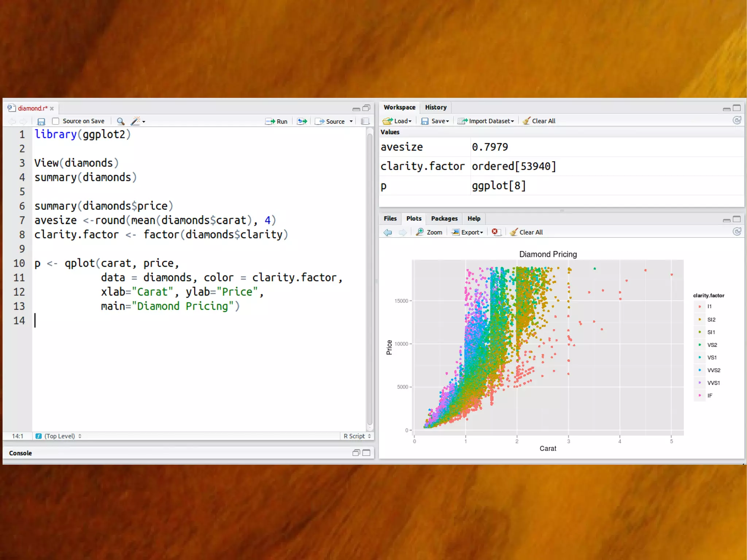This screenshot has height=560, width=747.
Task: Close the diamond.r tab
Action: click(52, 109)
